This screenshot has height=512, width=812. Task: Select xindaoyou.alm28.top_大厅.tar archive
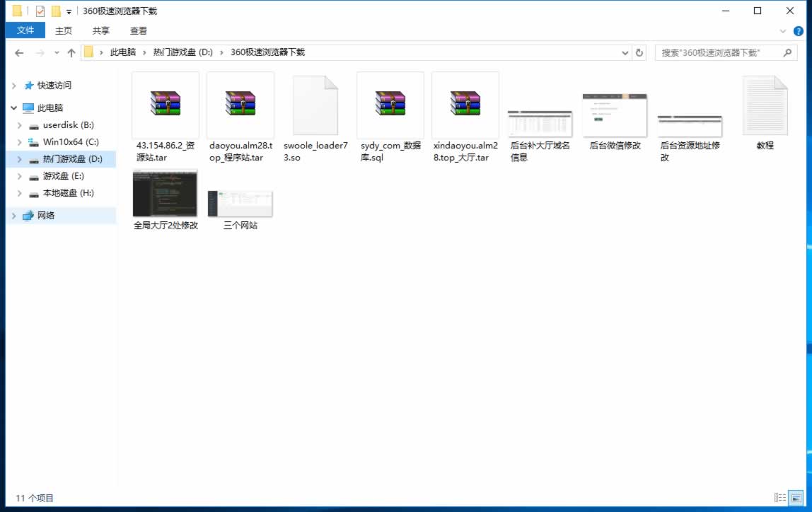465,105
